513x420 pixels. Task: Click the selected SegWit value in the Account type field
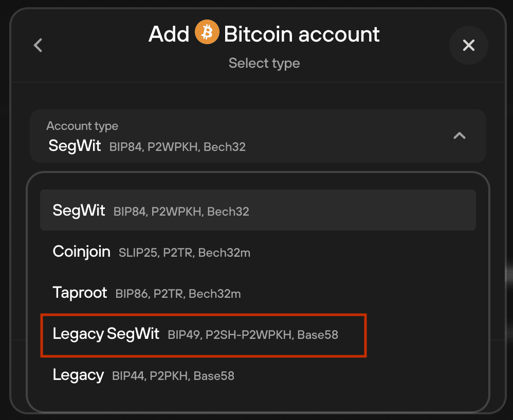pos(75,146)
